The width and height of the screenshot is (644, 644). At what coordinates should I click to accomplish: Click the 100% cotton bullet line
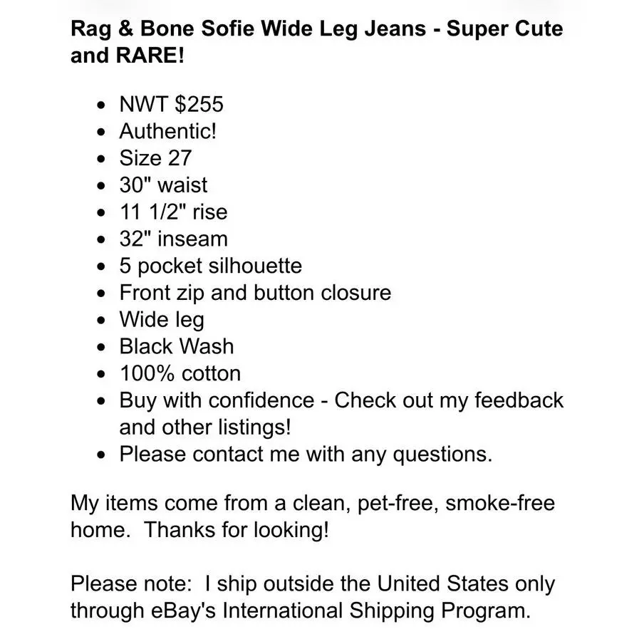pos(180,373)
